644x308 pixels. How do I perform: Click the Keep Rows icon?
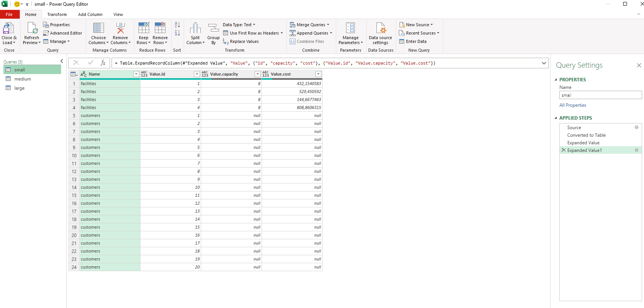point(143,28)
